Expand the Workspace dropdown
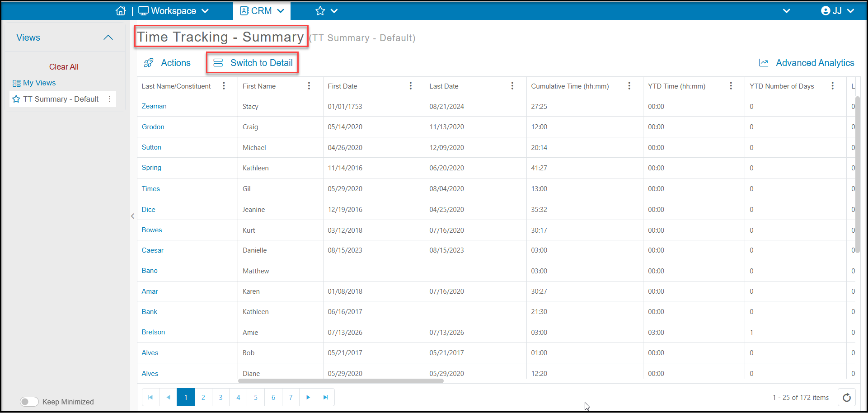Viewport: 868px width, 413px height. click(x=174, y=11)
